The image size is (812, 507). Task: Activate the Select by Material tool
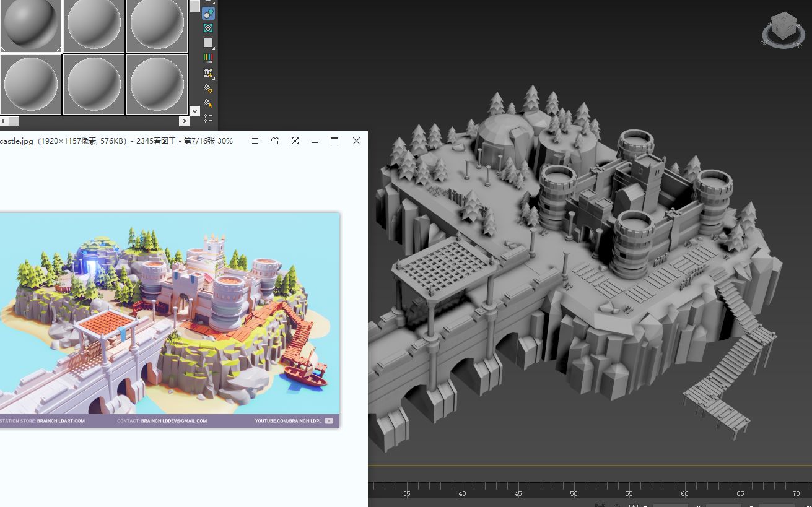pos(208,102)
